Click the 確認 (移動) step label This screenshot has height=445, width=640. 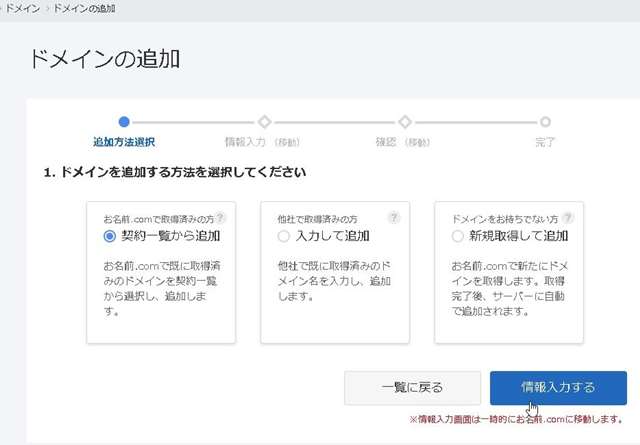coord(403,142)
